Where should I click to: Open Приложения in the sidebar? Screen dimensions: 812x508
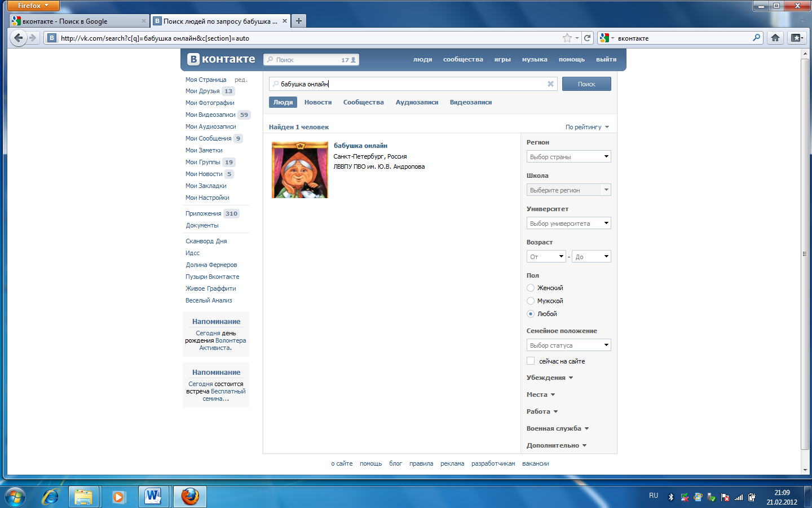(x=203, y=213)
